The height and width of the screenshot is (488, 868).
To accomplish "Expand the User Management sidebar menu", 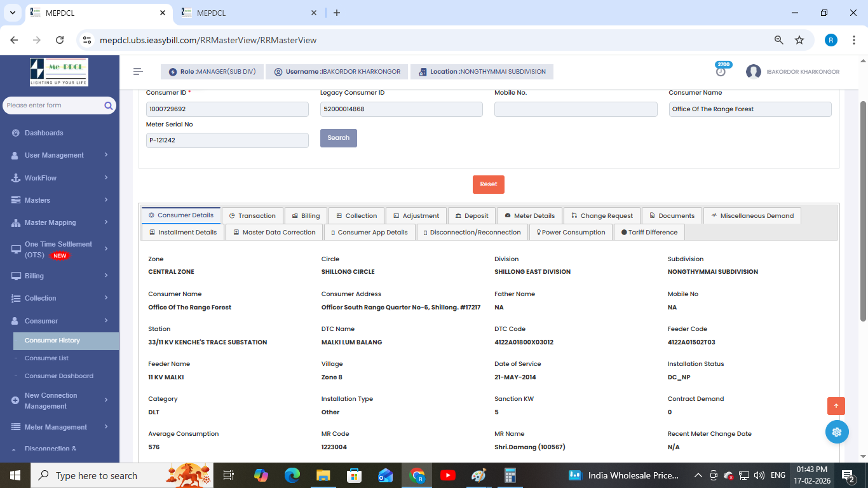I will (59, 155).
